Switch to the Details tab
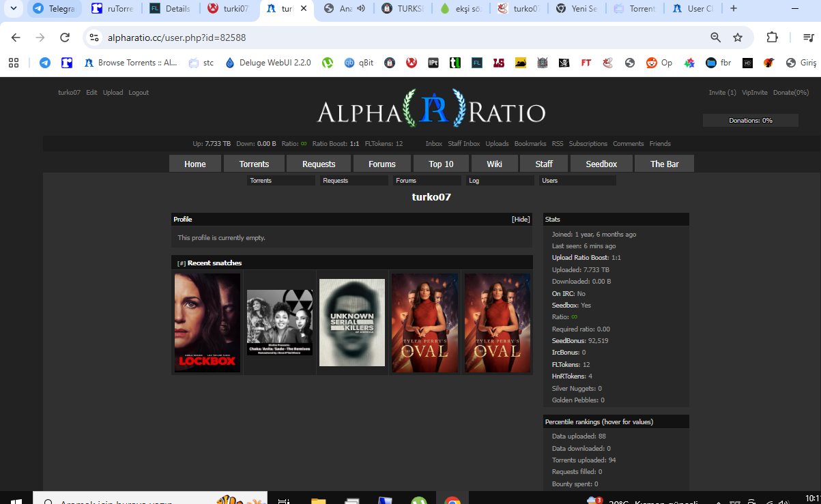The image size is (821, 504). point(172,9)
